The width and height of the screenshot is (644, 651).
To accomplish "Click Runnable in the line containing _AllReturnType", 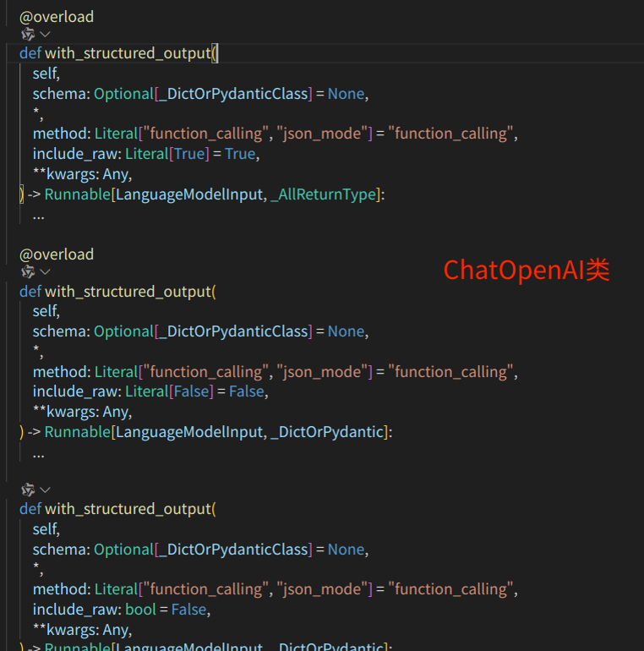I will point(77,194).
